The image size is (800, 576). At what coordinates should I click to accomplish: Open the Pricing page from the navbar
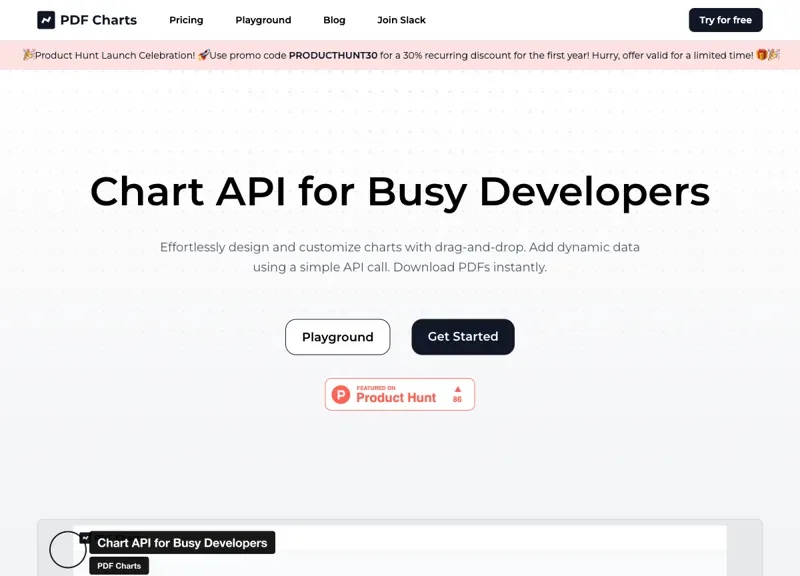pos(186,20)
